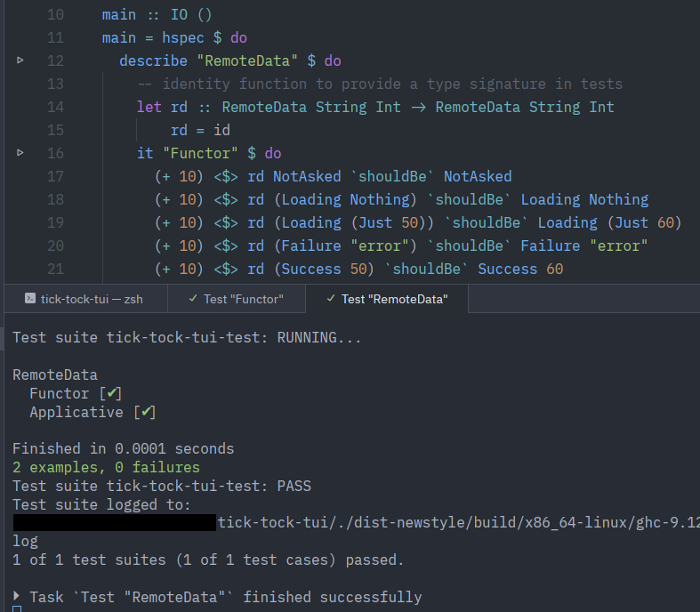Click the "Applicative [✔]" result line

93,412
